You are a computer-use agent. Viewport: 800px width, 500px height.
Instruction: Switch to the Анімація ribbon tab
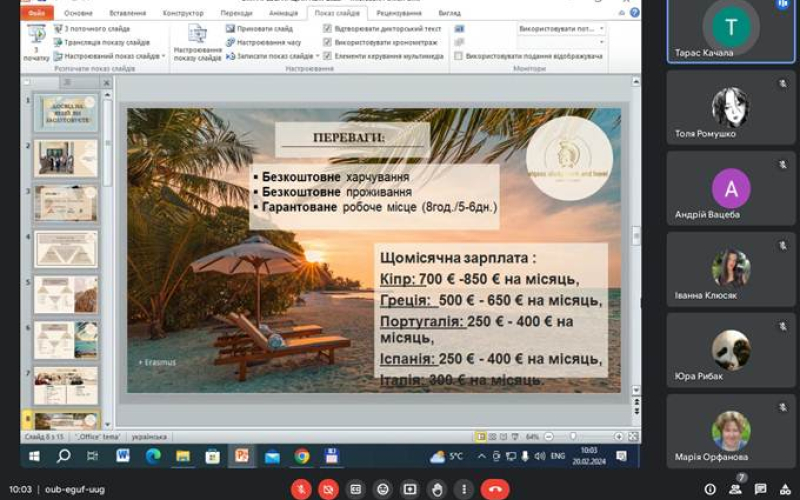click(x=283, y=13)
